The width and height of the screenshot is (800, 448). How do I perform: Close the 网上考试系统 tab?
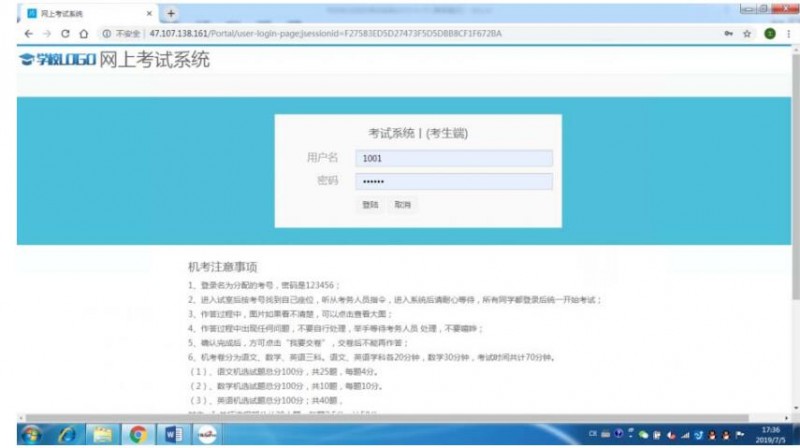pyautogui.click(x=150, y=14)
